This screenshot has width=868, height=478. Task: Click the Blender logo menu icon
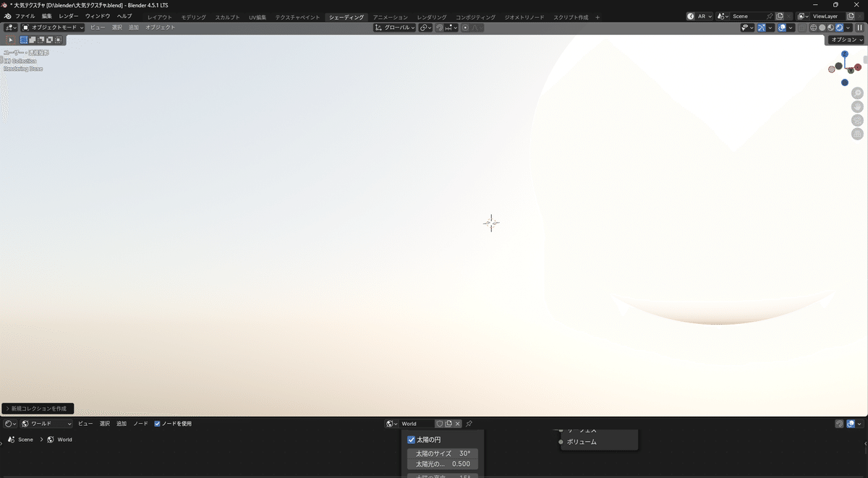pos(7,16)
